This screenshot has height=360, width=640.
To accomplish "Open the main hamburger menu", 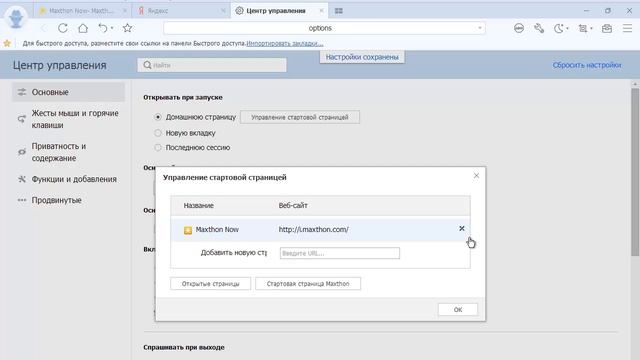I will (x=627, y=28).
